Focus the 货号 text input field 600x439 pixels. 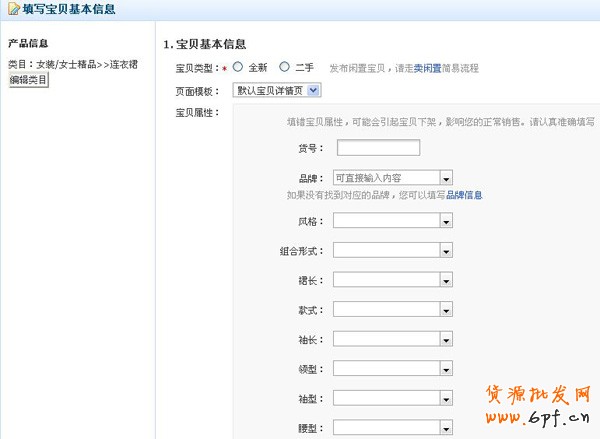(378, 148)
